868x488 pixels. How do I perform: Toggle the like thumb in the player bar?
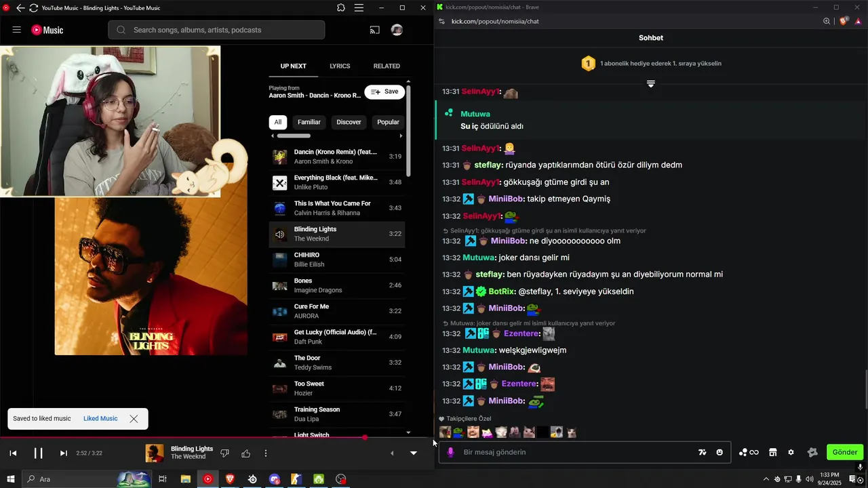coord(245,453)
